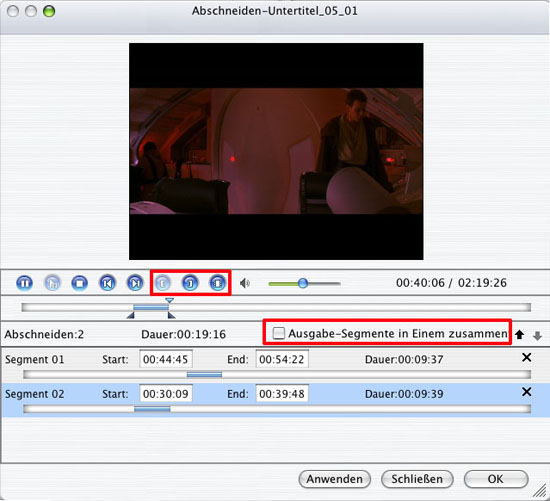The image size is (550, 501).
Task: Click the set start point bracket button
Action: tap(162, 283)
